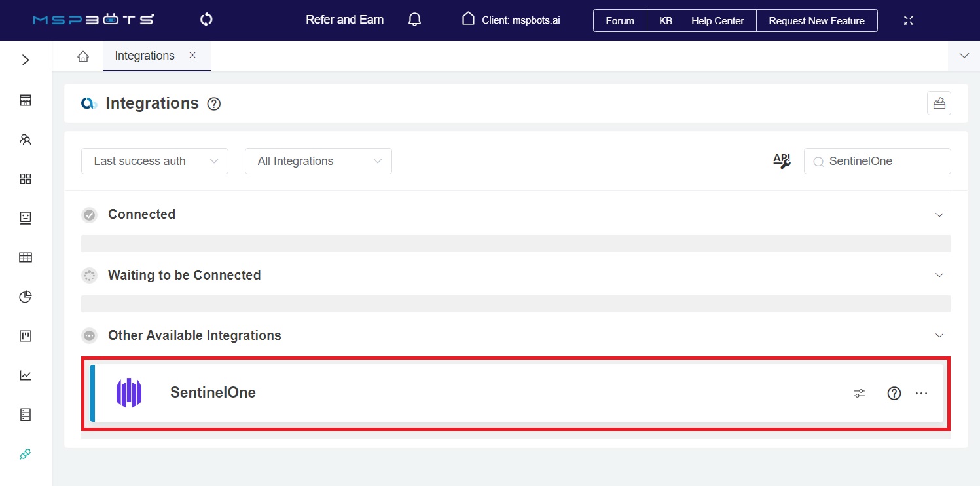Click Refer and Earn link
Viewport: 980px width, 486px height.
pyautogui.click(x=345, y=20)
